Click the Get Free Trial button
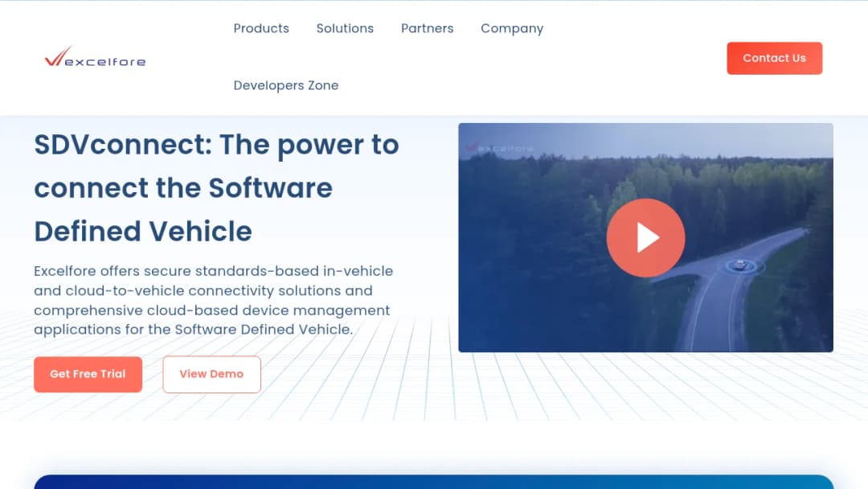This screenshot has width=868, height=489. (x=88, y=374)
